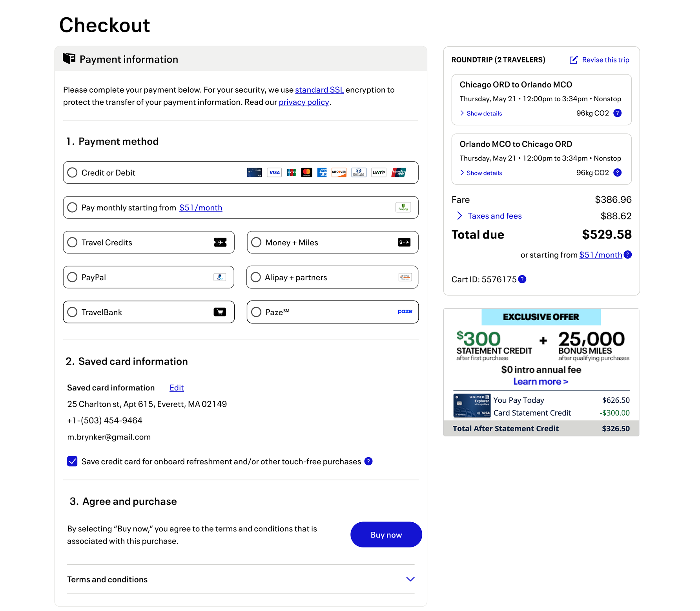Open the help icon beside $51/month in summary
This screenshot has width=700, height=611.
point(628,255)
